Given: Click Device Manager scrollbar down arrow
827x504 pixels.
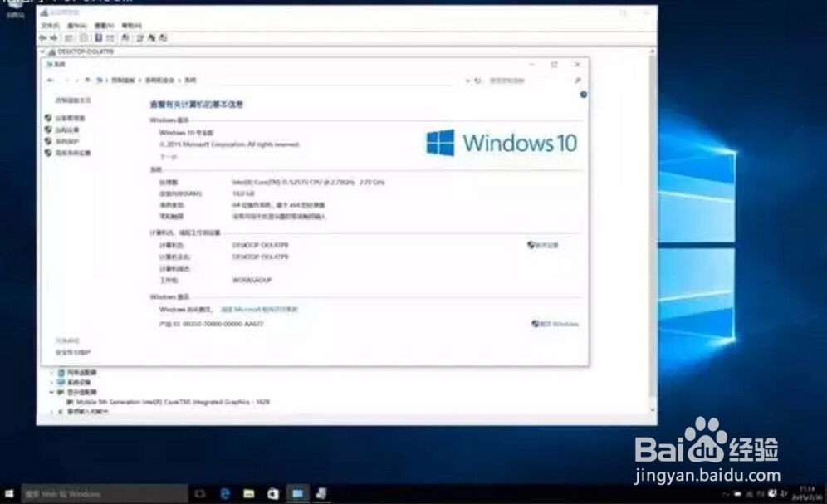Looking at the screenshot, I should pos(653,409).
